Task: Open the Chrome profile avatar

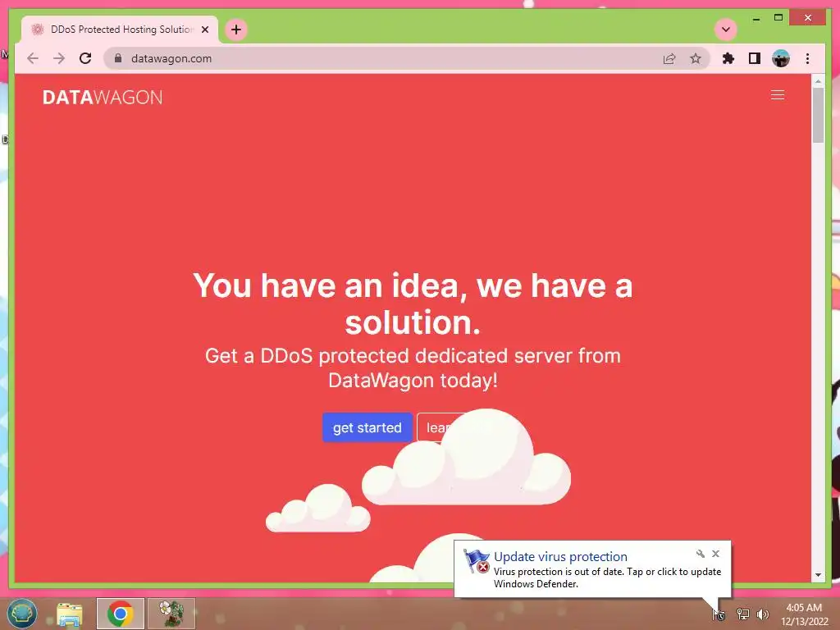Action: click(781, 58)
